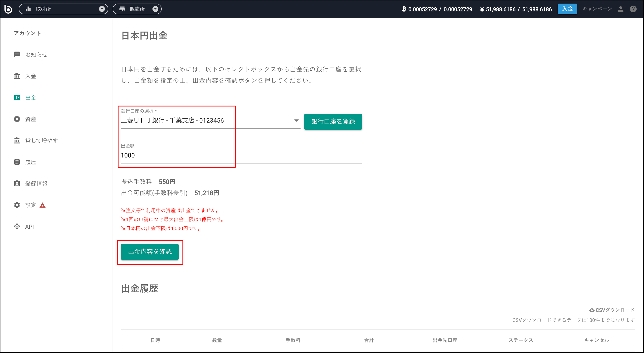Click the お知らせ message icon
Image resolution: width=644 pixels, height=353 pixels.
(17, 55)
